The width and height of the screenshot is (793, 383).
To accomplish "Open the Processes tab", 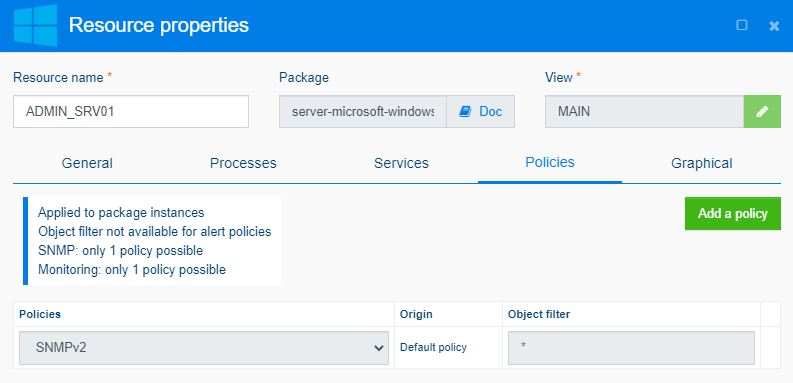I will click(243, 163).
